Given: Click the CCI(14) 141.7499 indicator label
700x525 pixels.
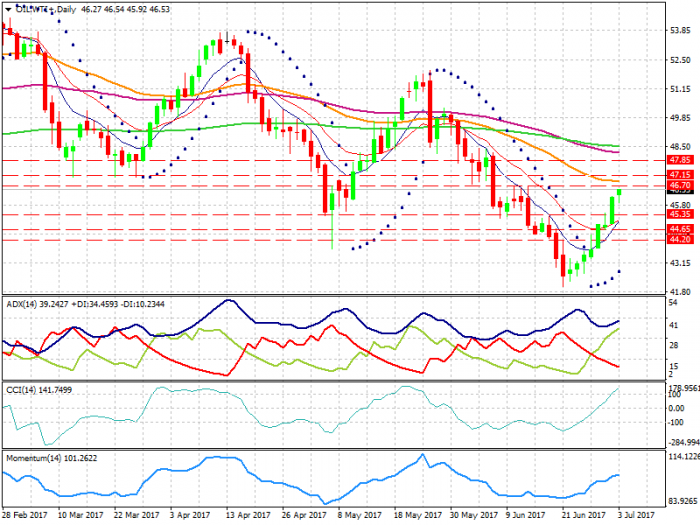Looking at the screenshot, I should click(x=39, y=390).
